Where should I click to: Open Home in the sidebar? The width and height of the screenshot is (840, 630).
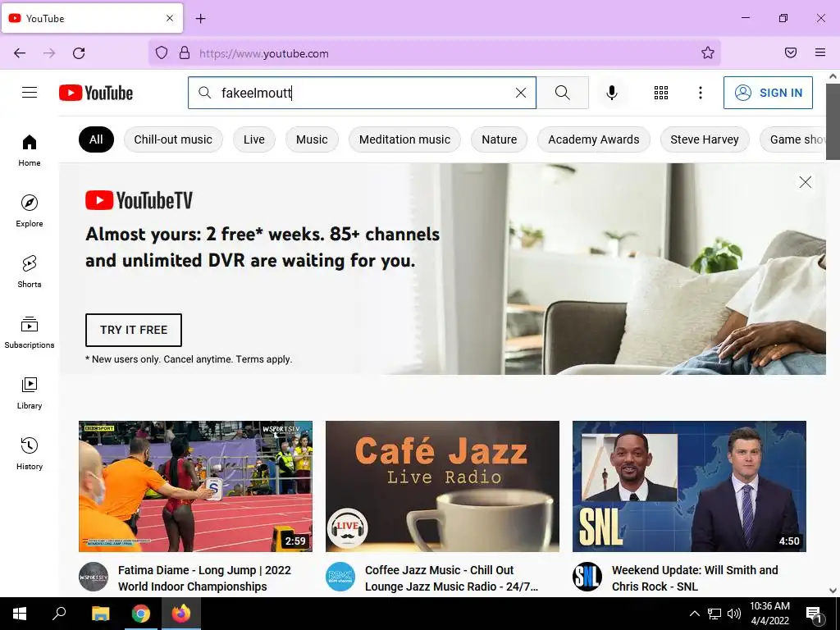point(30,151)
